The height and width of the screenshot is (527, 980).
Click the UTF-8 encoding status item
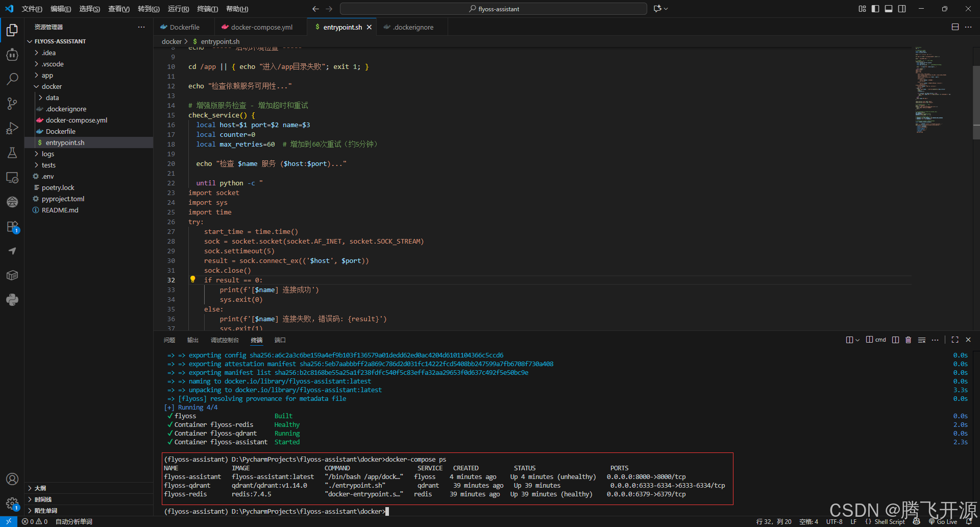834,521
